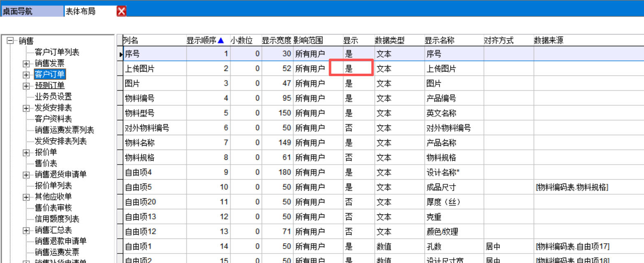Select 业务员设置 in the sidebar tree

pos(53,97)
